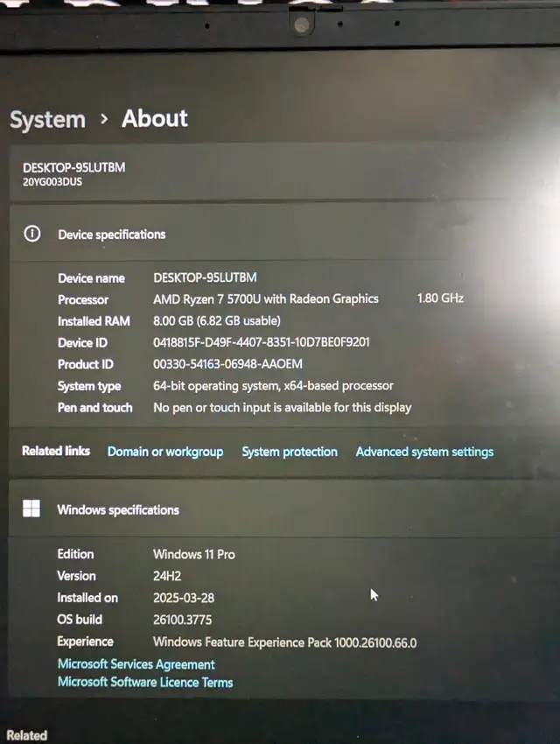Open Microsoft Services Agreement link

click(136, 663)
